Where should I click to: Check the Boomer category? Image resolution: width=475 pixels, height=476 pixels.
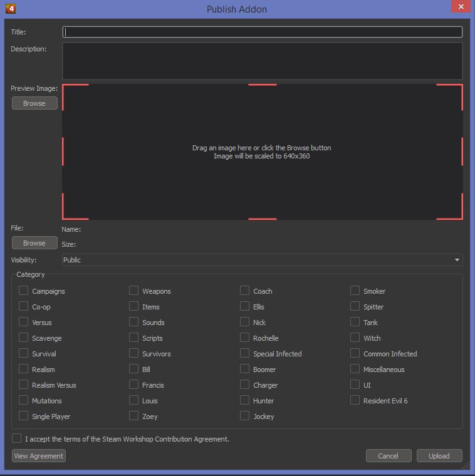(244, 369)
